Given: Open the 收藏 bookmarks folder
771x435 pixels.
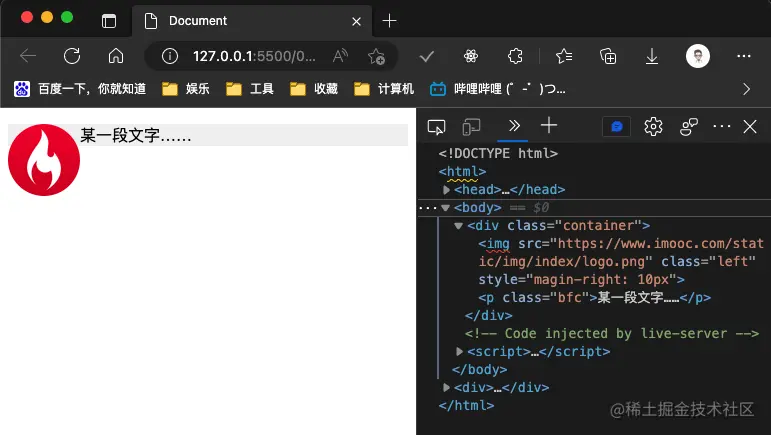Looking at the screenshot, I should [x=314, y=89].
